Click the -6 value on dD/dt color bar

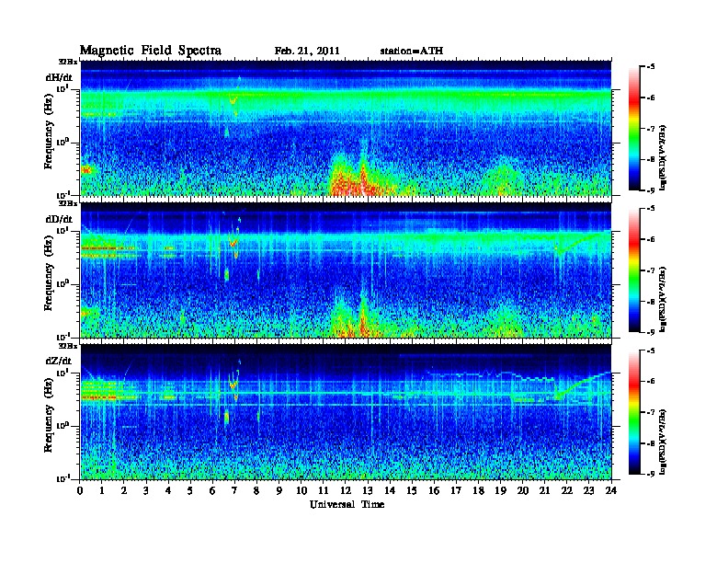point(651,239)
